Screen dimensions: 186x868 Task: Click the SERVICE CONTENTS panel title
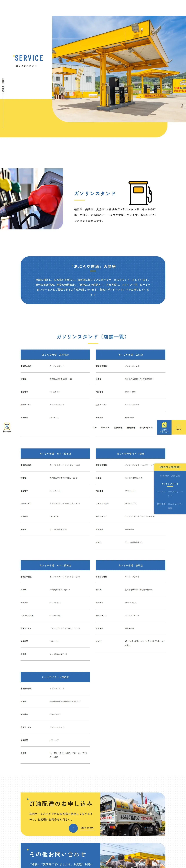[x=170, y=467]
